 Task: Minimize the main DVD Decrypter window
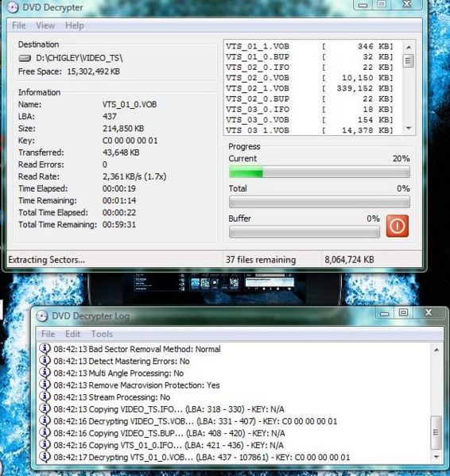click(x=363, y=5)
